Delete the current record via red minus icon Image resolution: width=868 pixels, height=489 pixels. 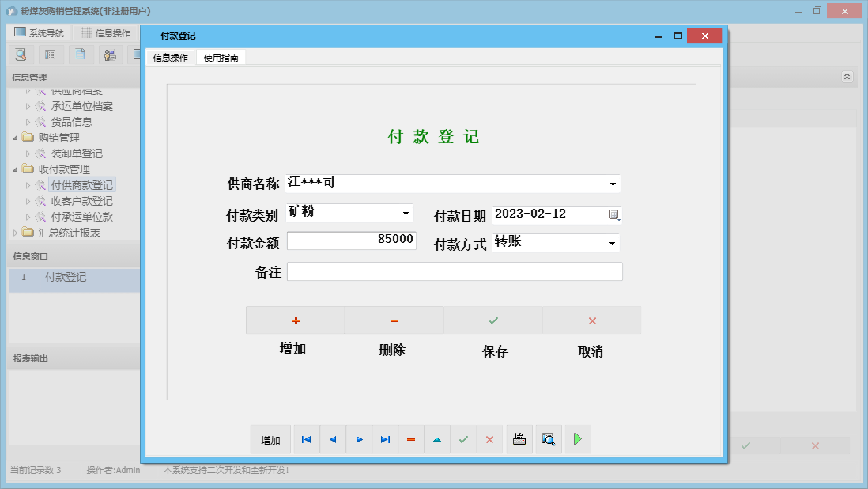click(411, 439)
